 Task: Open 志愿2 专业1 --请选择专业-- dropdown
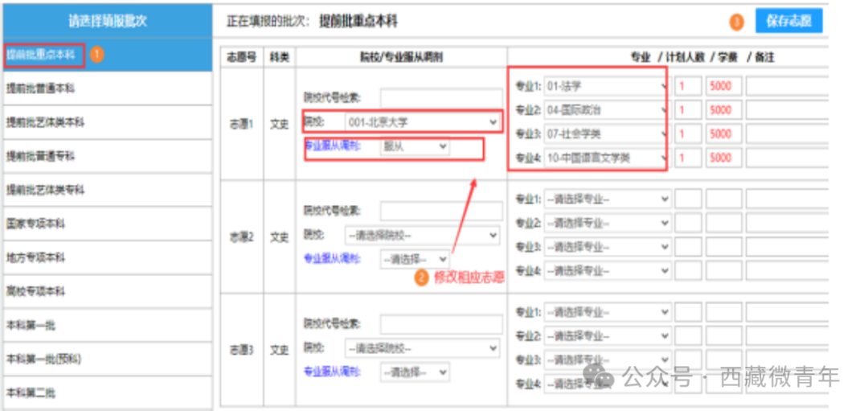click(608, 199)
